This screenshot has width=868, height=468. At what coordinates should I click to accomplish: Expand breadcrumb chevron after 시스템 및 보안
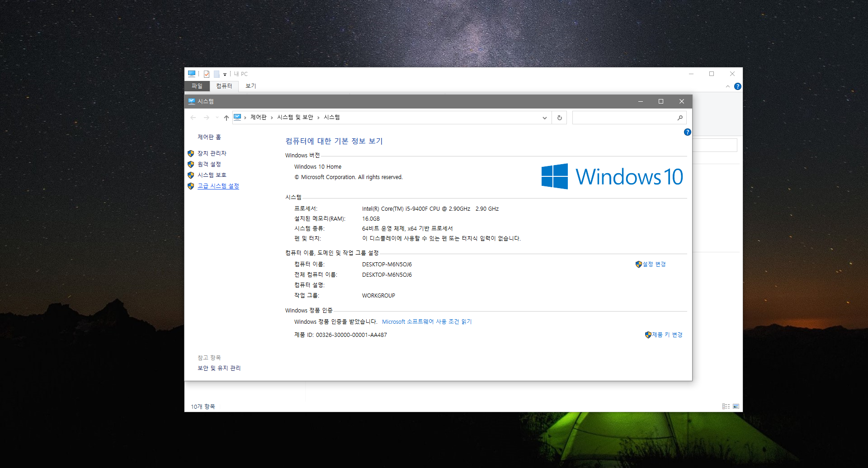pyautogui.click(x=318, y=118)
